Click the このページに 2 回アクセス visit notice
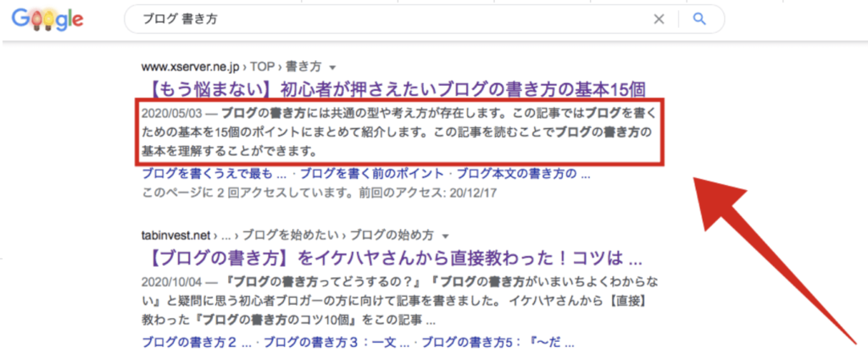This screenshot has height=364, width=868. 318,193
